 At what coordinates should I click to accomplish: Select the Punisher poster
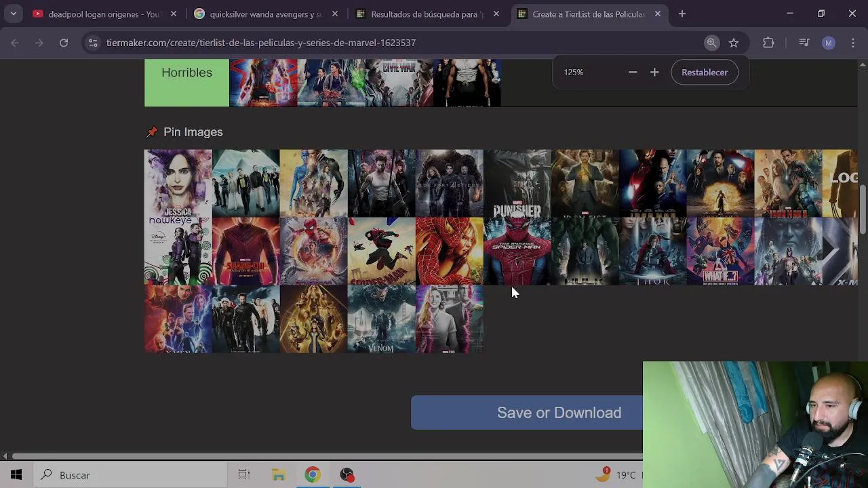tap(517, 183)
